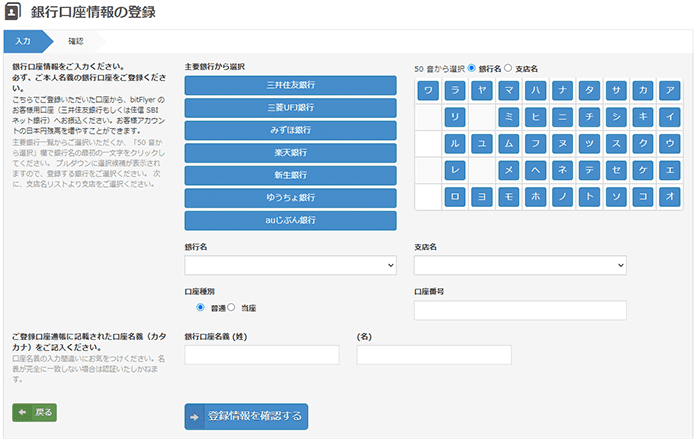Click the ホ kana button

(x=536, y=197)
